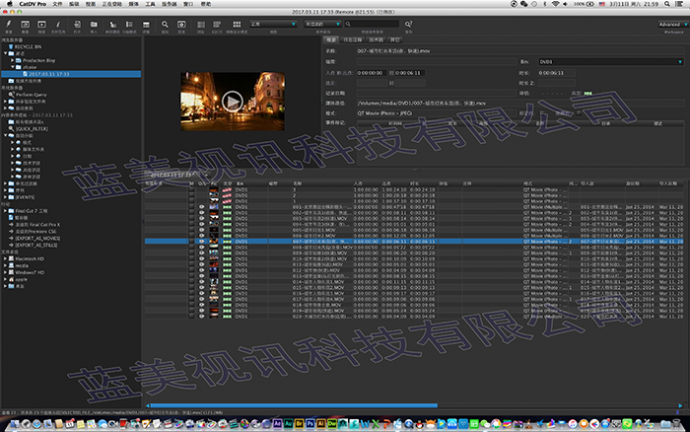Toggle the eye icon on the 001 clip row
Viewport: 690px width, 432px height.
tap(201, 206)
